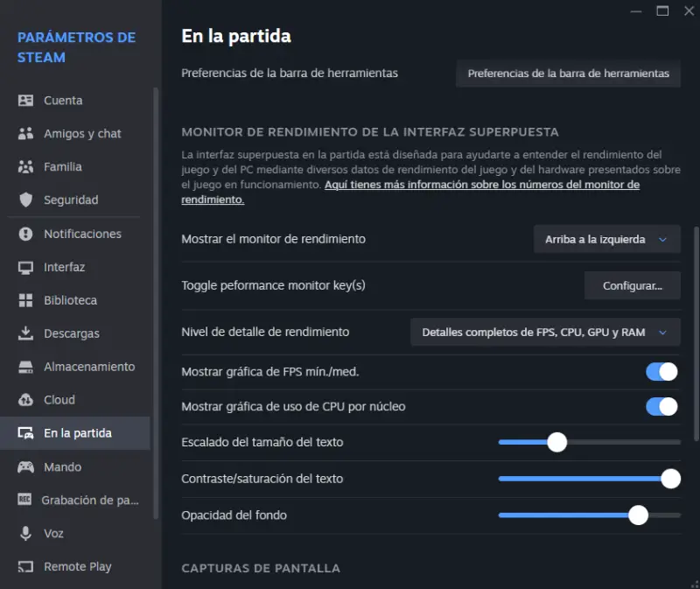The image size is (700, 589).
Task: Click the Opacidad del fondo slider
Action: click(x=589, y=515)
